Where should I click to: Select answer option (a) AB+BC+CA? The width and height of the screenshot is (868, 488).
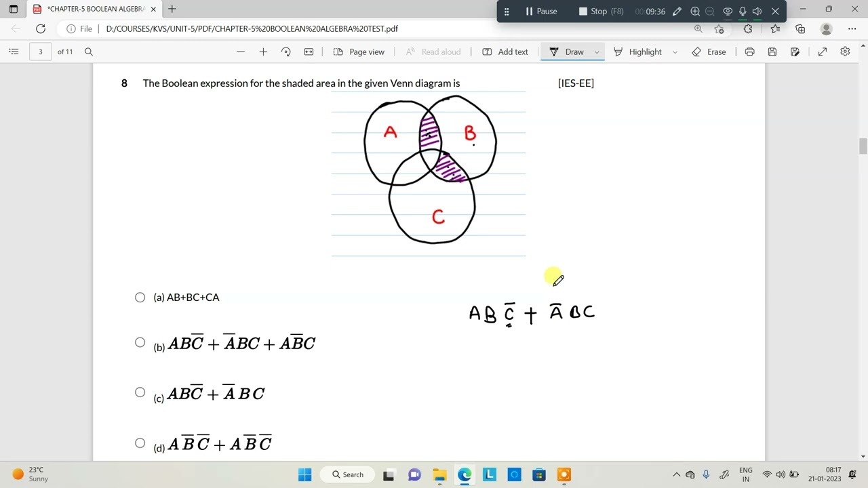click(x=140, y=297)
